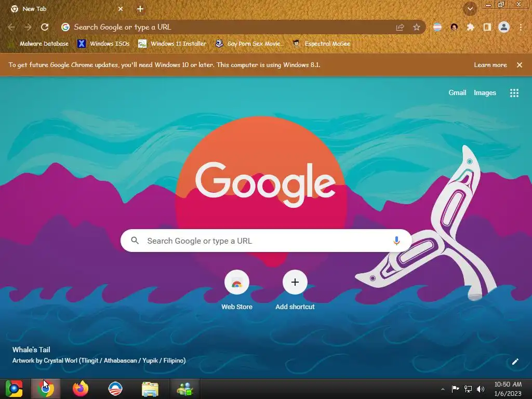Viewport: 532px width, 399px height.
Task: Open the Obama logo taskbar app
Action: pos(115,389)
